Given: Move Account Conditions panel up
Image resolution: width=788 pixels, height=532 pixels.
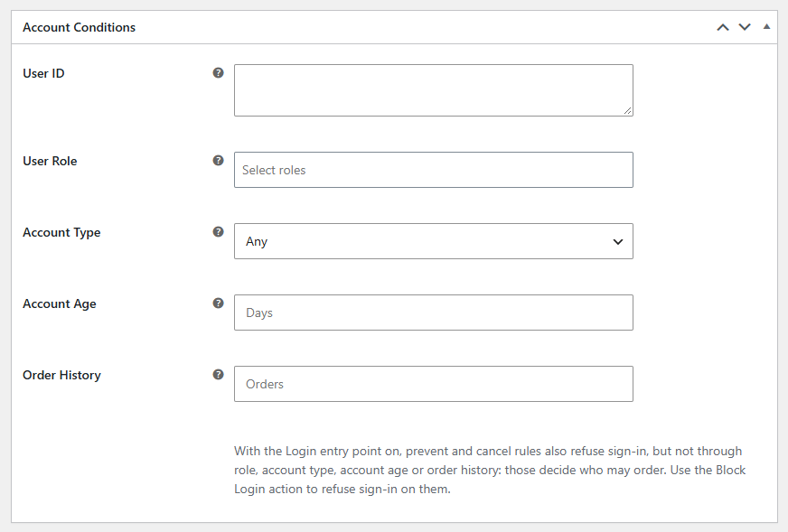Looking at the screenshot, I should [x=723, y=27].
